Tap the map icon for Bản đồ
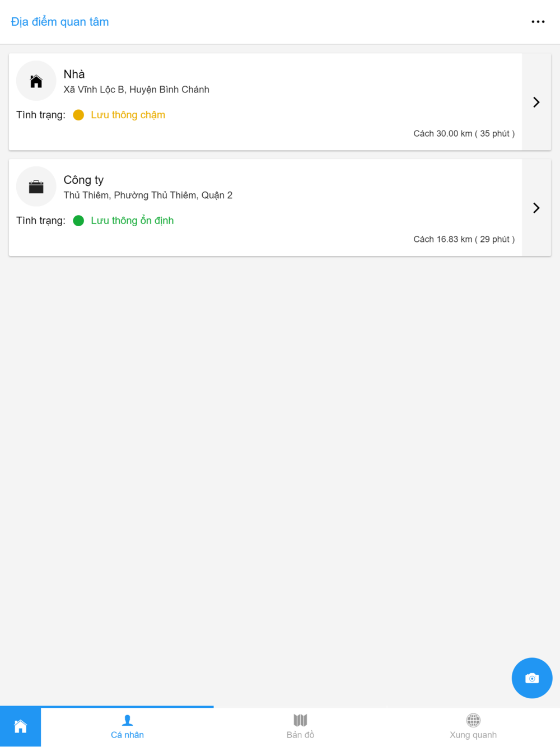560x747 pixels. coord(300,720)
